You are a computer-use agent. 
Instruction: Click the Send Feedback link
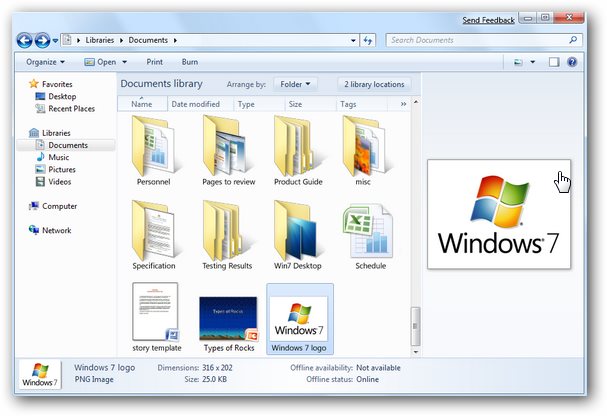point(488,21)
